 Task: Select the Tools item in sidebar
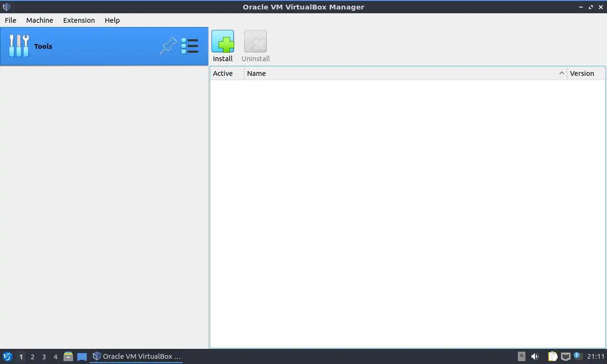pos(104,46)
